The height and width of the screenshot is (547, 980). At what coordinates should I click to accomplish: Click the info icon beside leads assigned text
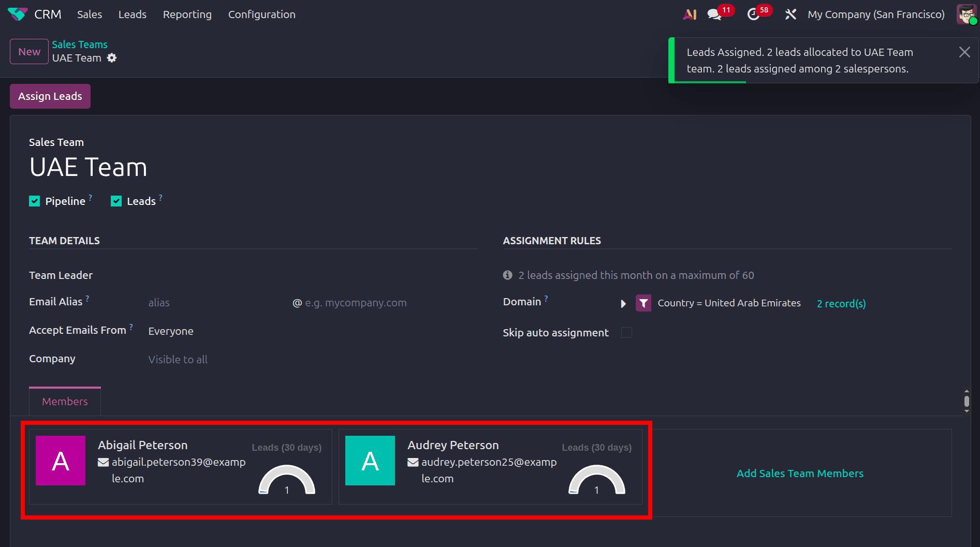(x=508, y=275)
